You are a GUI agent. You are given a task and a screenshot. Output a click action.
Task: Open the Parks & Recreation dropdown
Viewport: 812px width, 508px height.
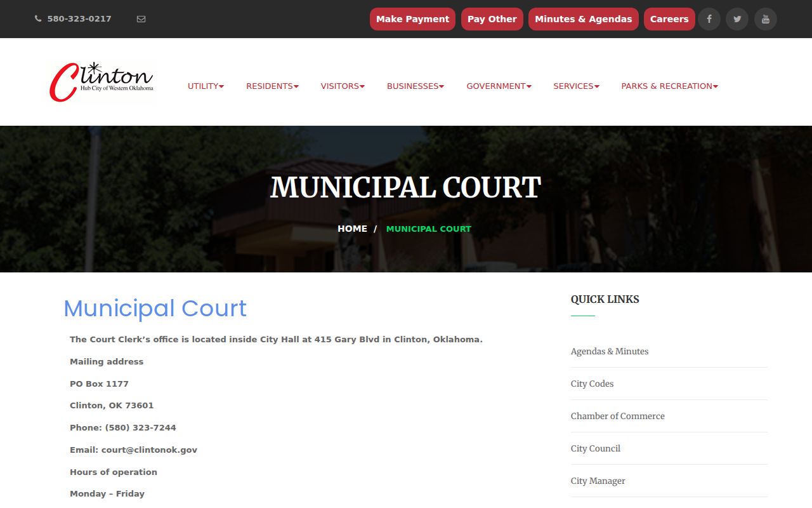pos(669,86)
